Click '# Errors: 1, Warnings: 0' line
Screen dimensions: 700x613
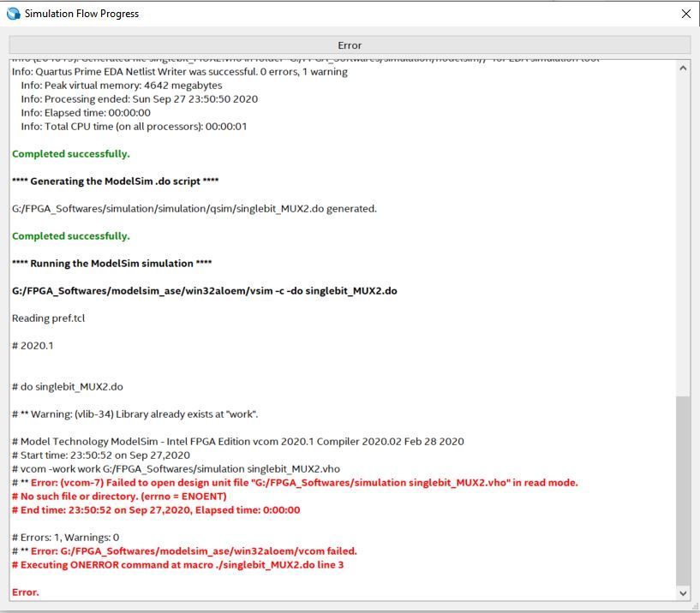click(x=66, y=538)
